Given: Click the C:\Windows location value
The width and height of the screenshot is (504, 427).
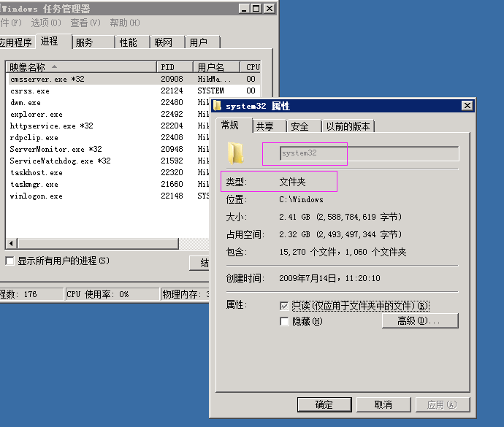Looking at the screenshot, I should [x=301, y=199].
